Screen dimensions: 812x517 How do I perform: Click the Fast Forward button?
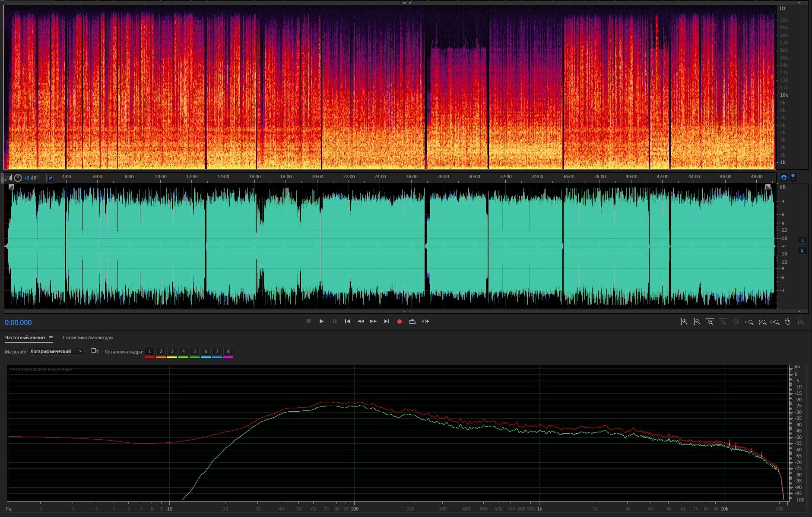click(x=373, y=322)
